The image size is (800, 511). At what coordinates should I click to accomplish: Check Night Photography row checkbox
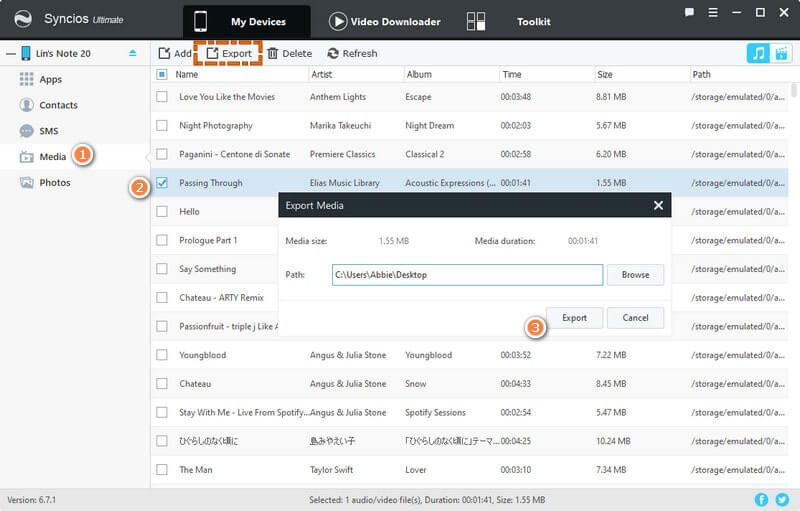pos(162,125)
